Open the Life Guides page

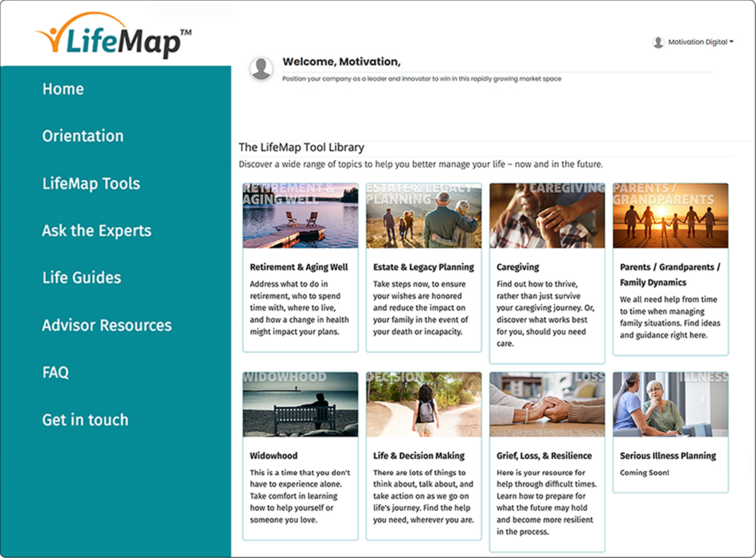81,277
